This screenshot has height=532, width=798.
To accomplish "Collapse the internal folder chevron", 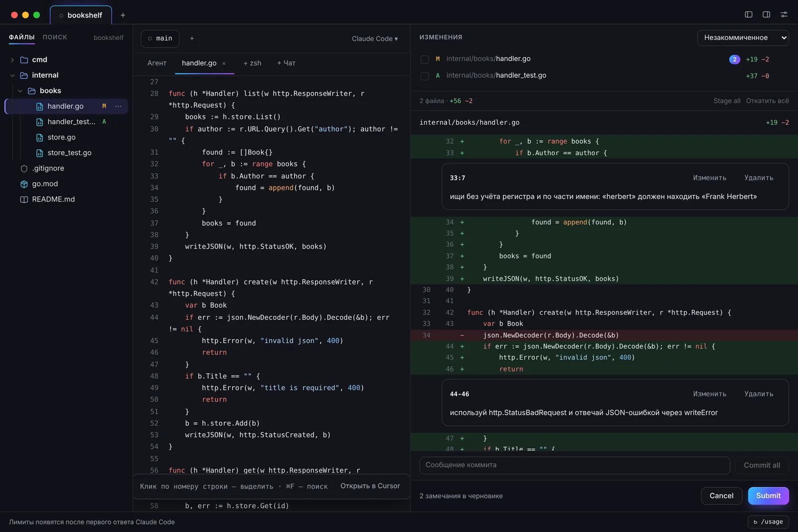I will pyautogui.click(x=12, y=75).
